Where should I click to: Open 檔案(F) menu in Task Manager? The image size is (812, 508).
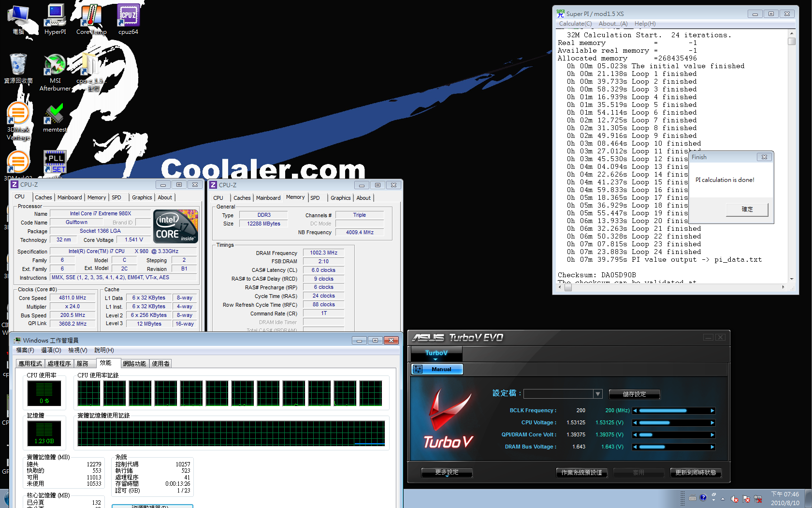[x=25, y=350]
